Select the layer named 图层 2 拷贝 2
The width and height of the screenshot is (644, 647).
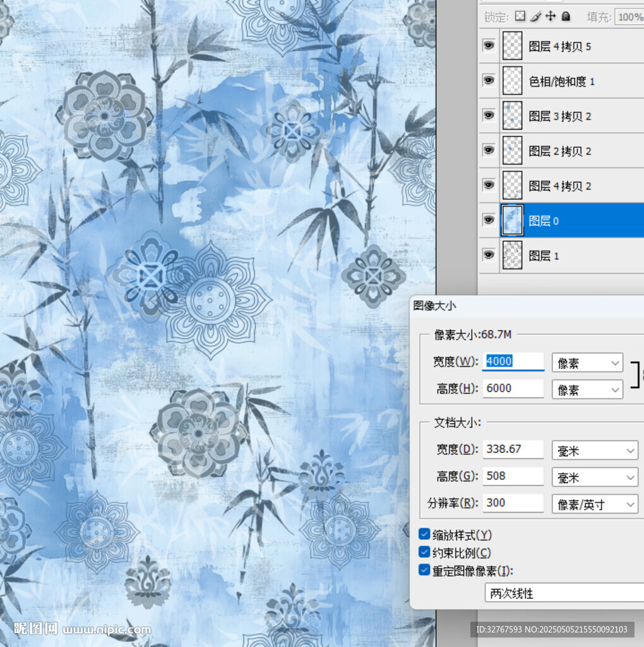pyautogui.click(x=559, y=151)
